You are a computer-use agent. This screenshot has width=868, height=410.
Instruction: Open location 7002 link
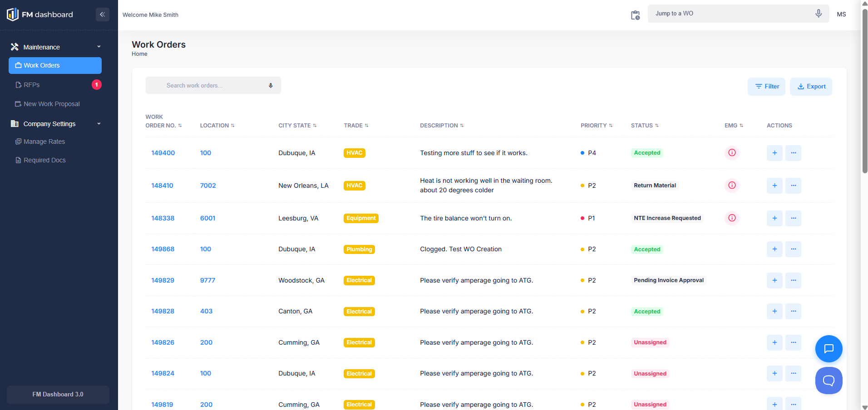click(x=208, y=185)
